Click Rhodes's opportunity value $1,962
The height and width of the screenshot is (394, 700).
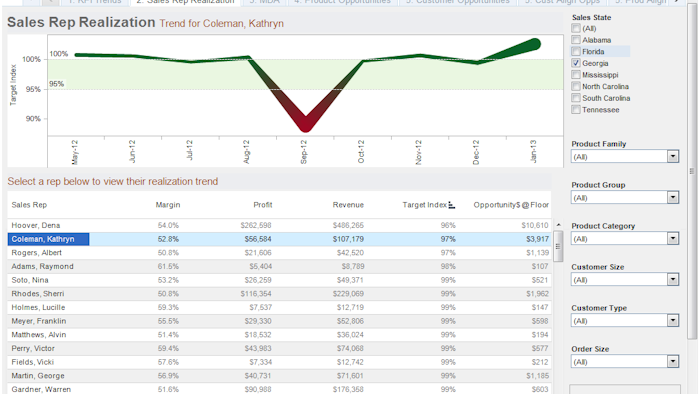click(x=537, y=294)
